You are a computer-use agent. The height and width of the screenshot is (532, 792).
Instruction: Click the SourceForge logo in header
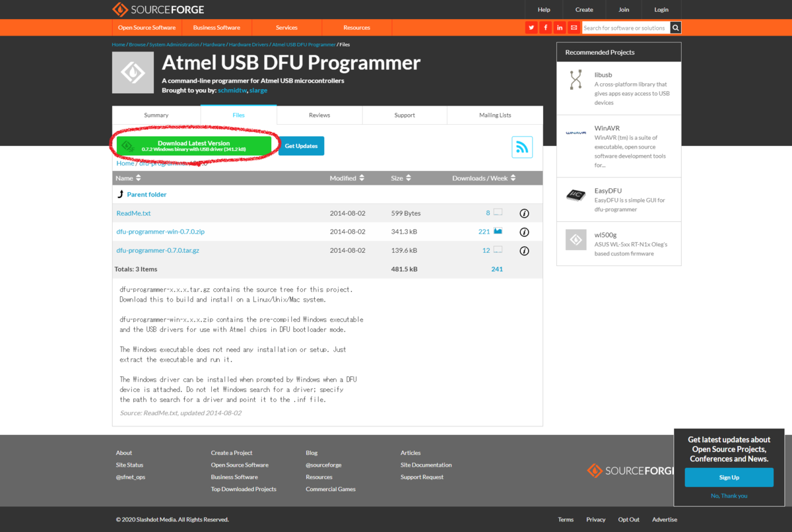[x=158, y=9]
